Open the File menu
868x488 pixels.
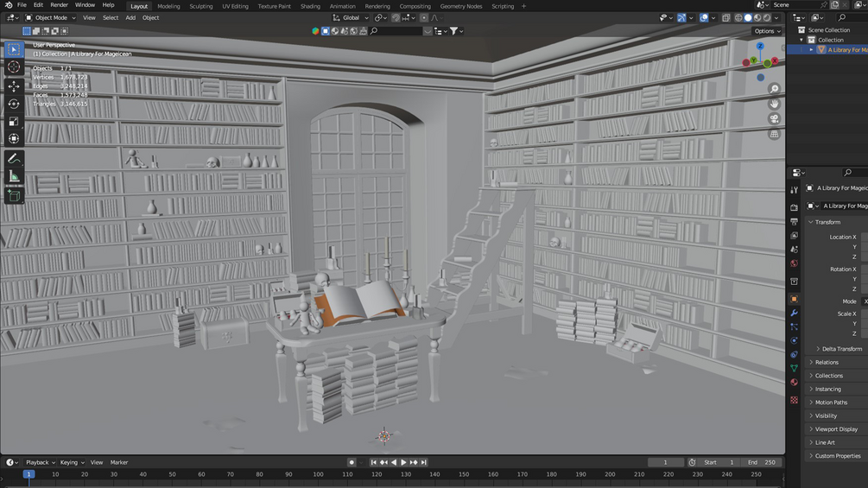(22, 5)
